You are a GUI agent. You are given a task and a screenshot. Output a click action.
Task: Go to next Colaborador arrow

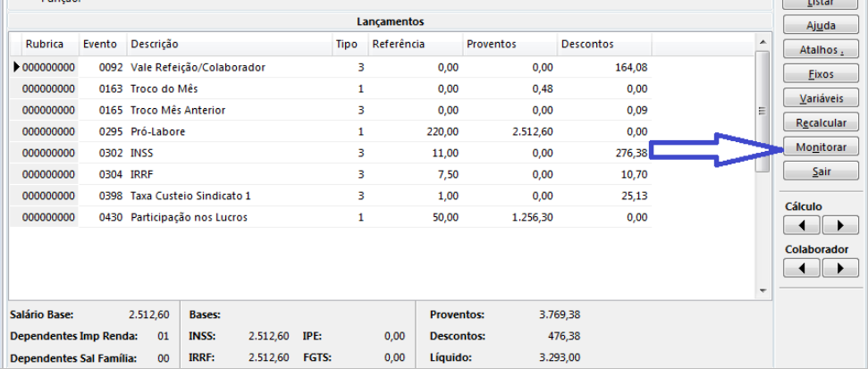(x=839, y=267)
